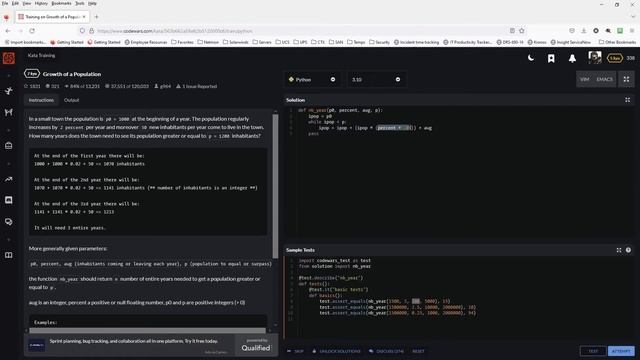Click UNLOCK SOLUTIONS

[x=336, y=351]
